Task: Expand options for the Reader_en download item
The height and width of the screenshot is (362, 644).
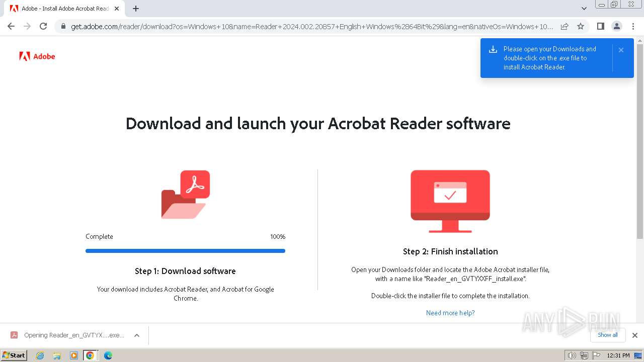Action: [136, 335]
